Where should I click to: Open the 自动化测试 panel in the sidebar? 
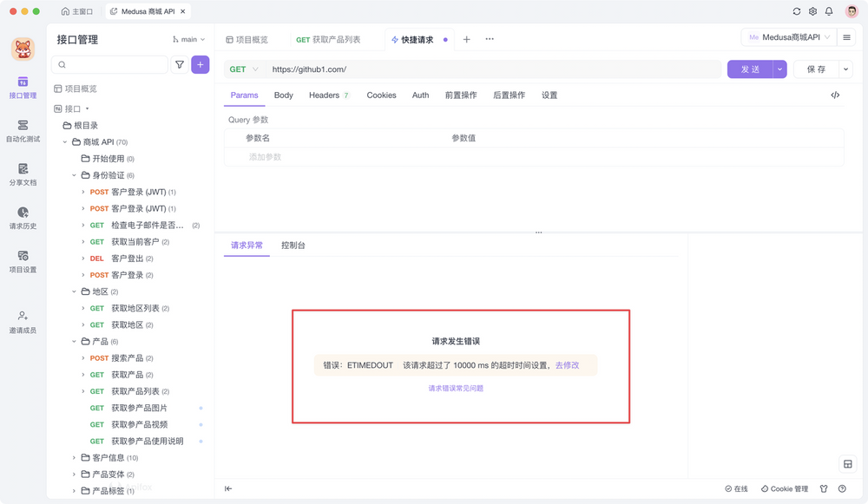tap(23, 130)
